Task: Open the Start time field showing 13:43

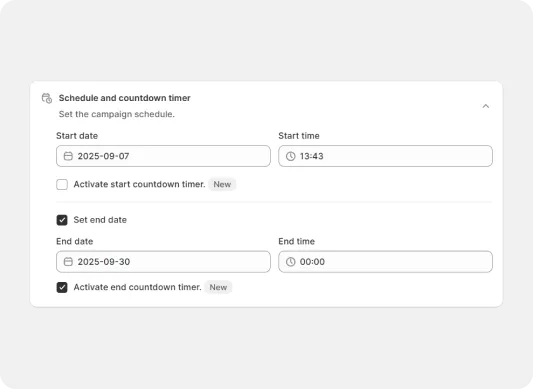Action: pyautogui.click(x=385, y=156)
